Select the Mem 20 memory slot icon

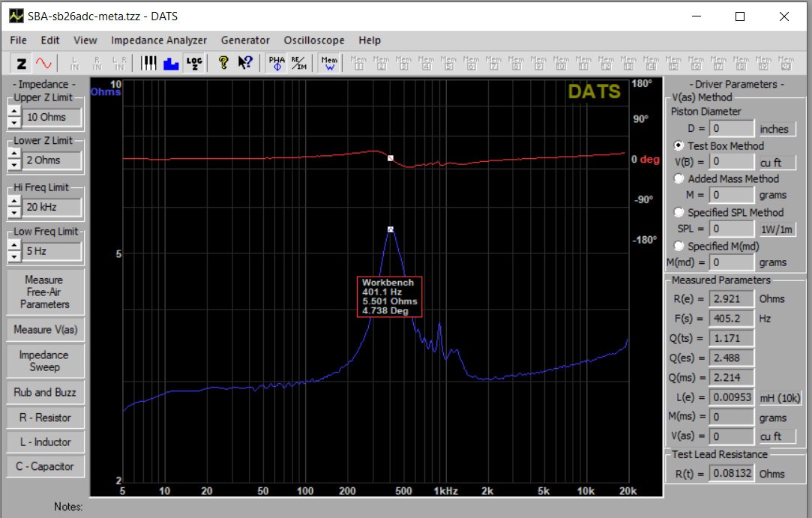[786, 63]
